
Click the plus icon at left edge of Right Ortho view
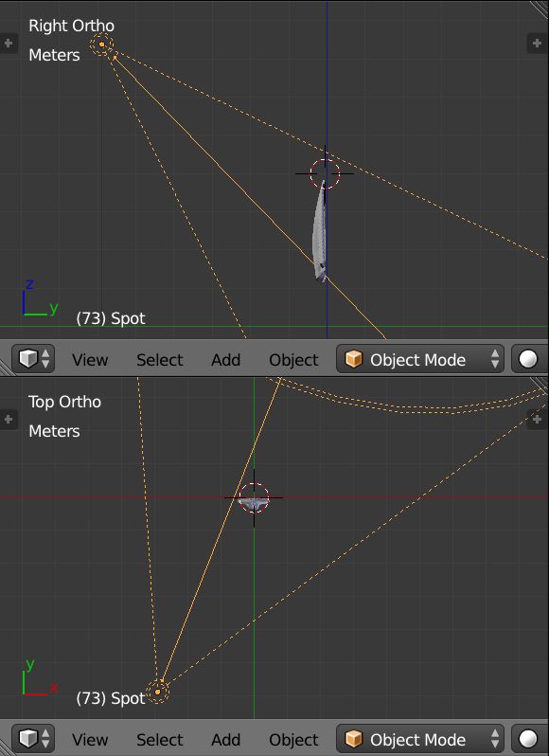[9, 44]
